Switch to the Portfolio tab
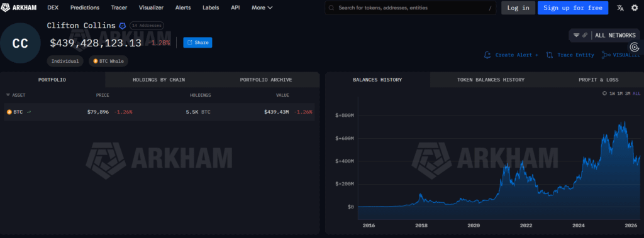This screenshot has width=644, height=238. coord(52,80)
